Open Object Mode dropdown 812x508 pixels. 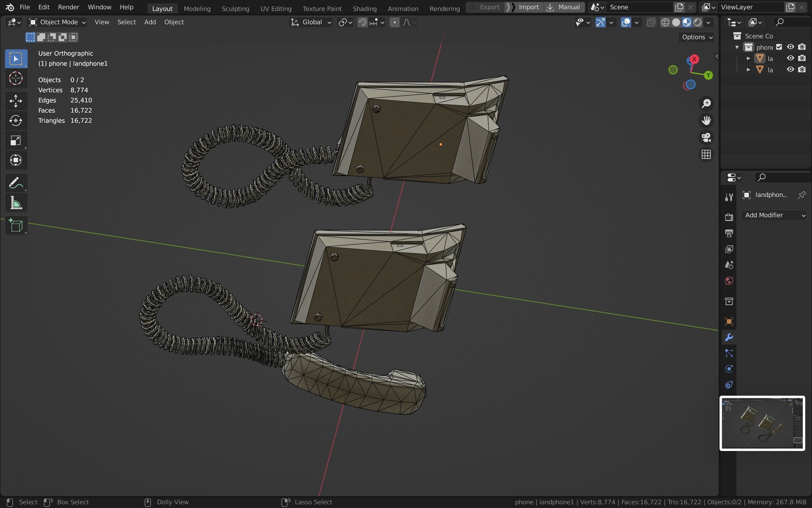57,22
